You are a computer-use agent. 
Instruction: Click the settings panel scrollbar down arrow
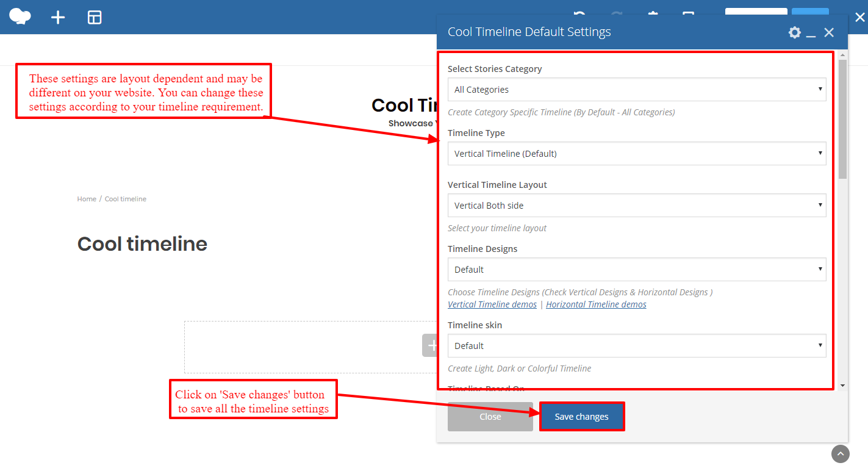[842, 386]
